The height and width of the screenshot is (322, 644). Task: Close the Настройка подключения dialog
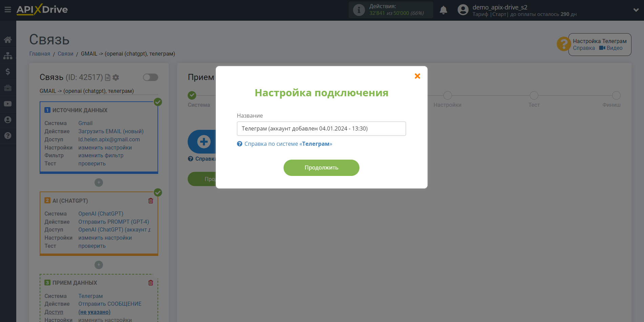pyautogui.click(x=417, y=76)
